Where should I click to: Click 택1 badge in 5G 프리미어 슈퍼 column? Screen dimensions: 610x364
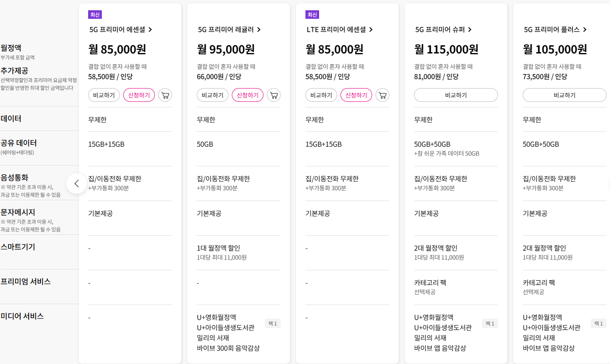(x=490, y=324)
